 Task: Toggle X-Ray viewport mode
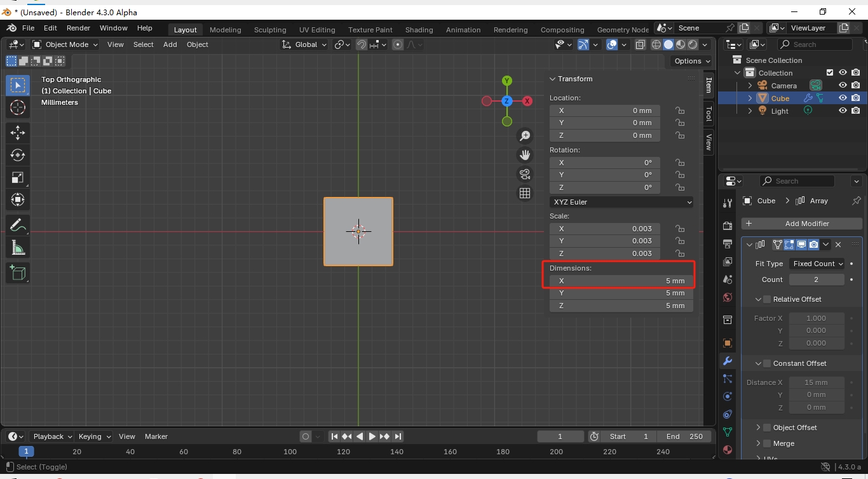coord(641,44)
